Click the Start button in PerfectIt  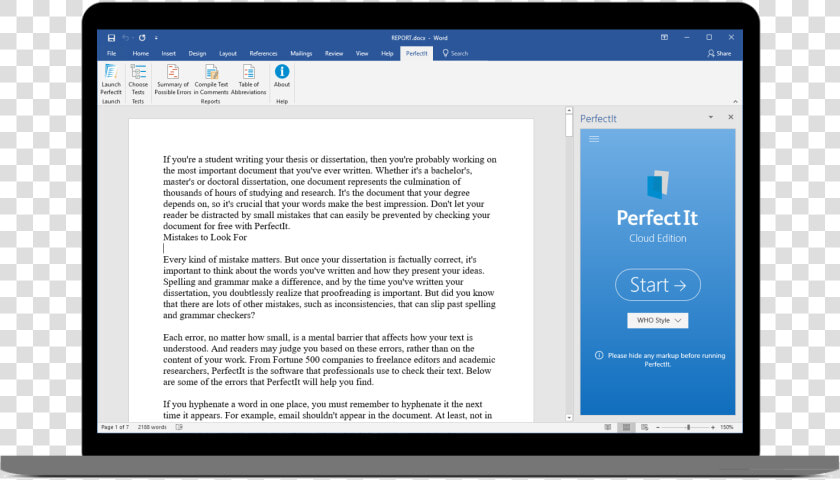point(658,285)
